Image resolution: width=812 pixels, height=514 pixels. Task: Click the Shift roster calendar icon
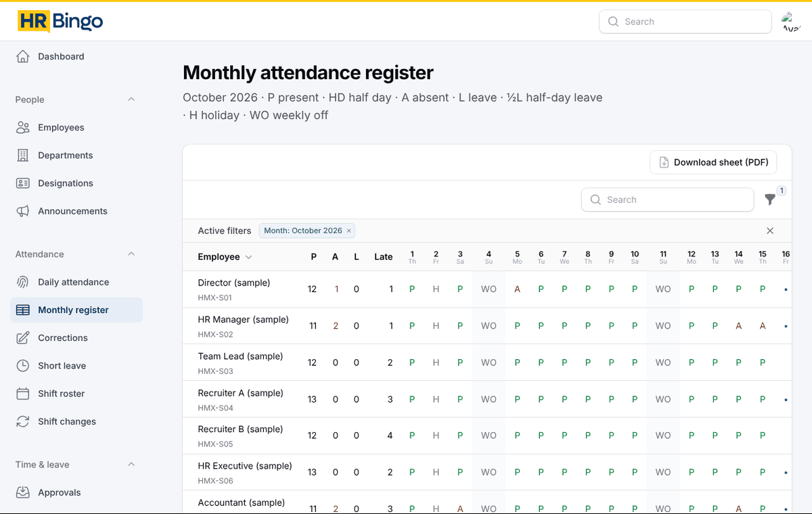[x=23, y=394]
